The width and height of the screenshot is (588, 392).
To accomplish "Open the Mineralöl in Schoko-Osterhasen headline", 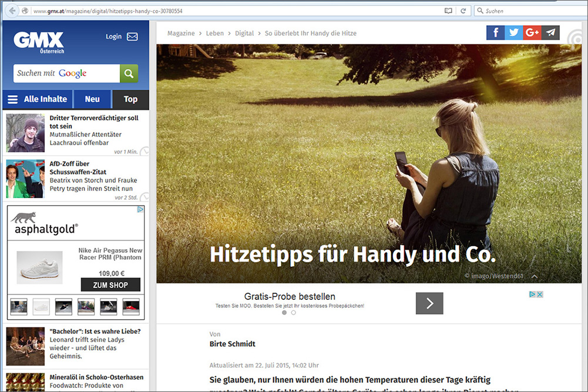I will point(96,377).
